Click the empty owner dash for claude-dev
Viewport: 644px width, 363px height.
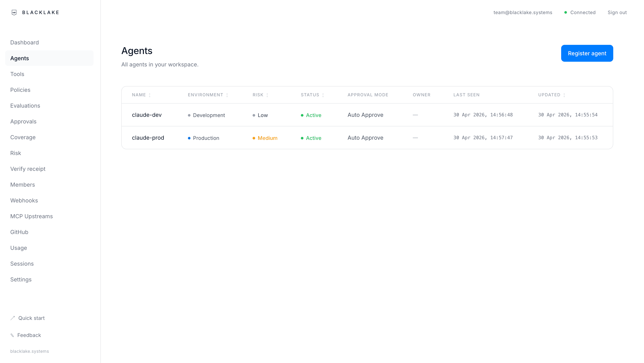click(415, 115)
